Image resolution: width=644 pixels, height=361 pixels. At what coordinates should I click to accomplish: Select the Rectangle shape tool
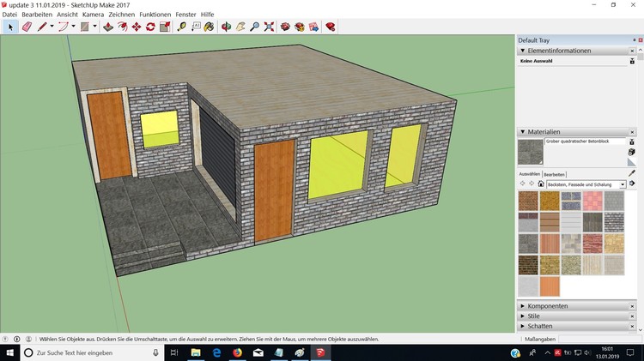(x=85, y=27)
